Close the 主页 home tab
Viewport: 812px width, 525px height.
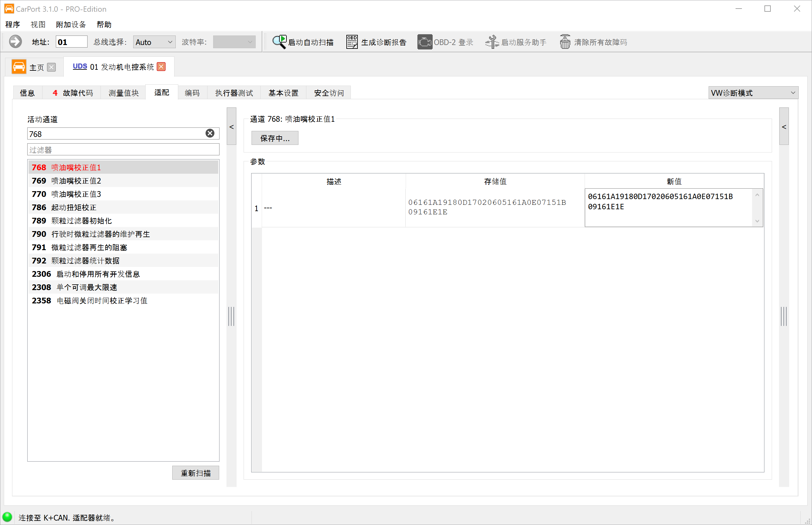(x=51, y=67)
